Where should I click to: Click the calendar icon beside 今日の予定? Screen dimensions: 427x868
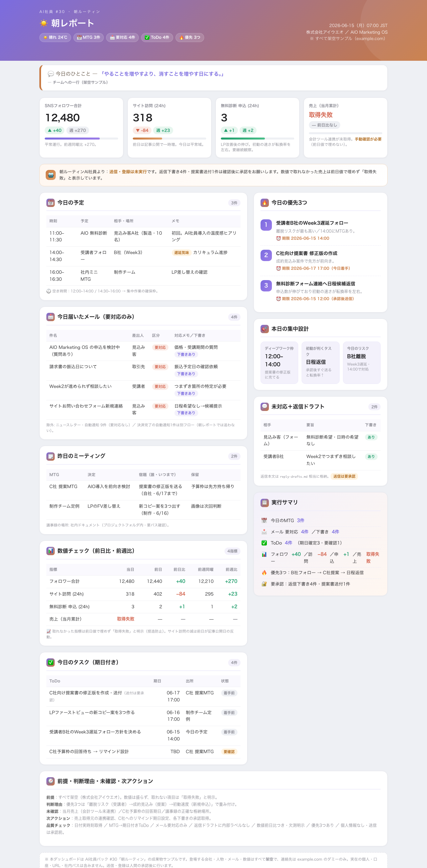(x=50, y=203)
